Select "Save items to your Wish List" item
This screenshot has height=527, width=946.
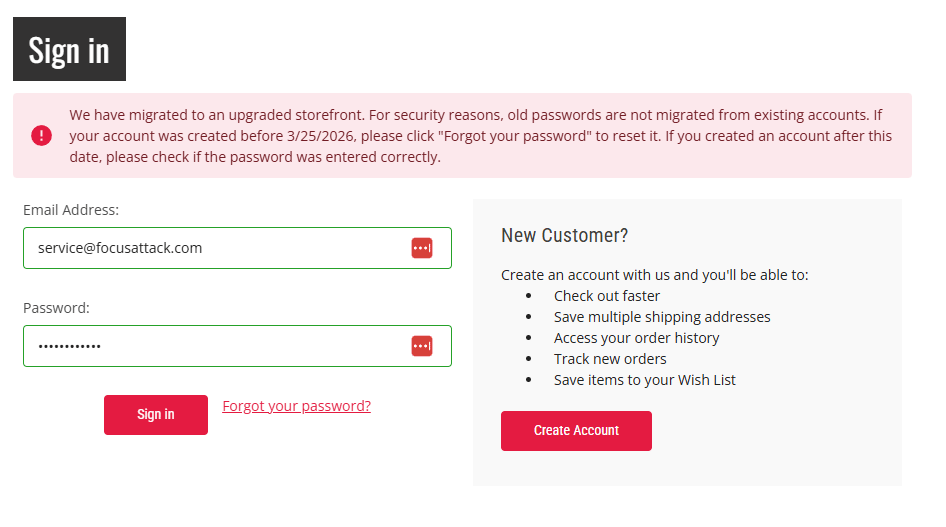(x=645, y=380)
